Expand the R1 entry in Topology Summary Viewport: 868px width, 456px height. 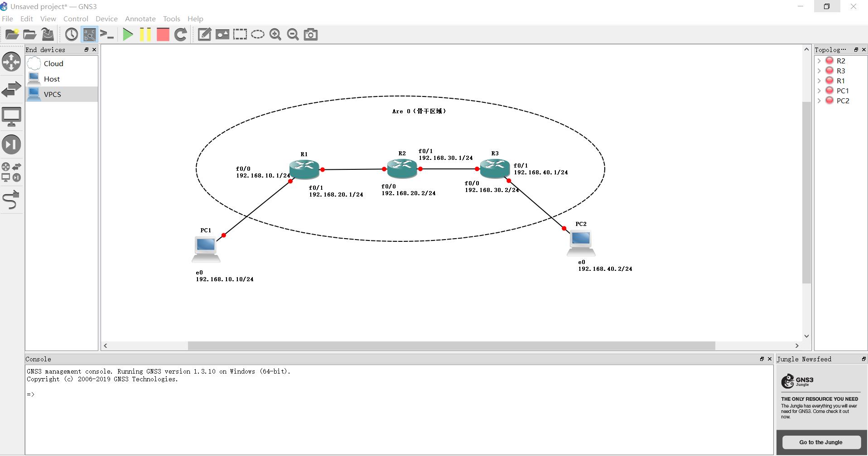click(819, 81)
